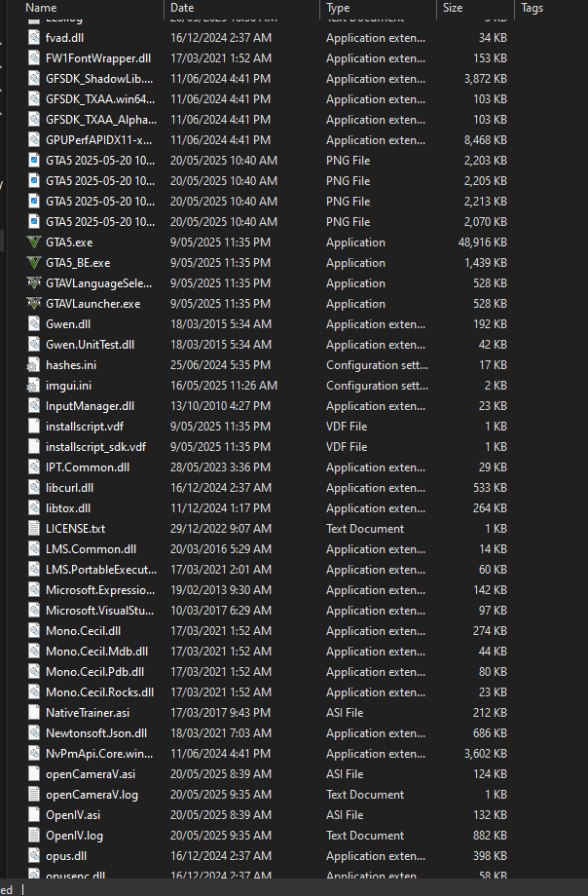Screen dimensions: 588x896
Task: Select the Mono.Cecil.Pdb.dll file name
Action: [94, 672]
